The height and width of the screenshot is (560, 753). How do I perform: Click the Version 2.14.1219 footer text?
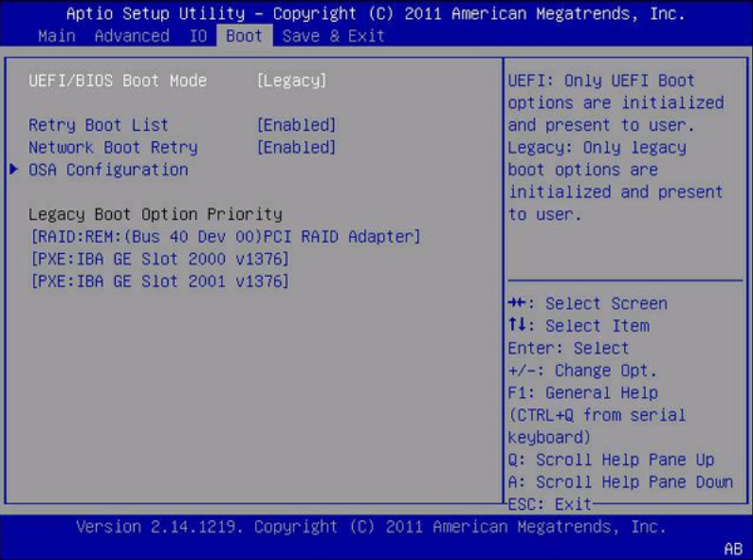[x=371, y=527]
